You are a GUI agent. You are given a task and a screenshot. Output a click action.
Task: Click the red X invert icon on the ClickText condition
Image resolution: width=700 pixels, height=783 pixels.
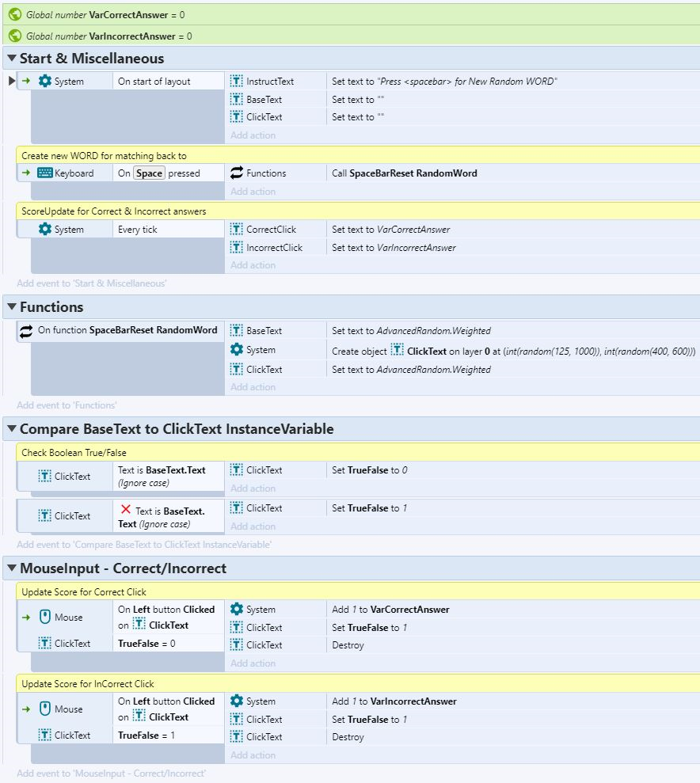click(126, 509)
